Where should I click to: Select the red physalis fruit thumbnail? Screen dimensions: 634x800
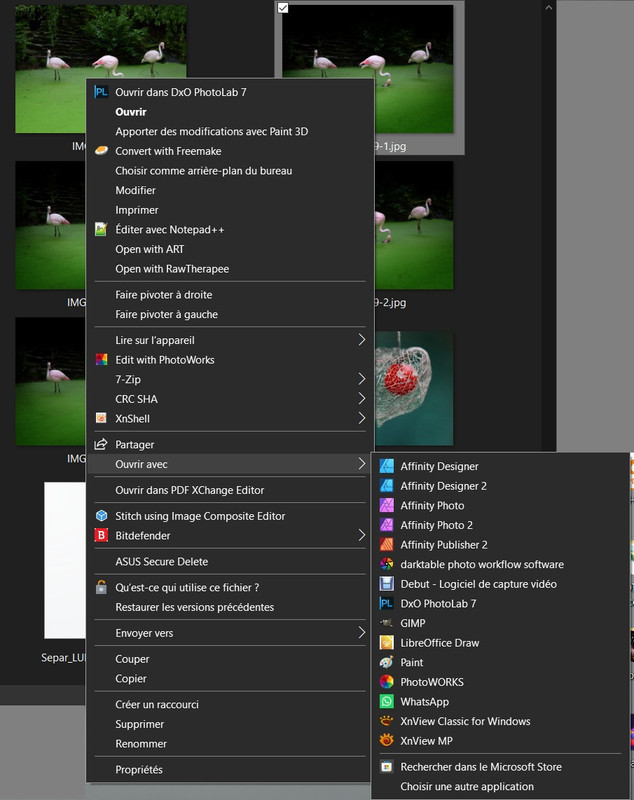click(x=414, y=388)
